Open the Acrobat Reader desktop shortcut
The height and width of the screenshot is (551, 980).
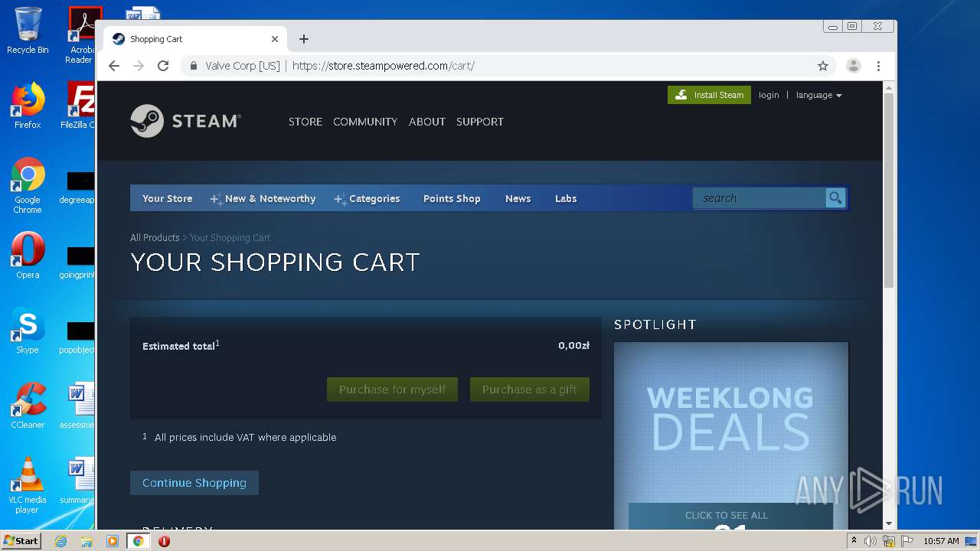pyautogui.click(x=83, y=35)
